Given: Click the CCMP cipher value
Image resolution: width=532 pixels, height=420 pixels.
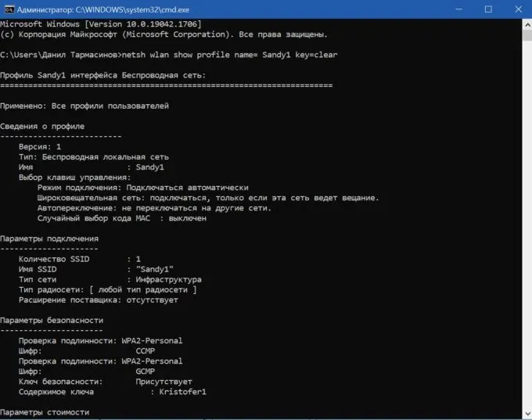Looking at the screenshot, I should click(145, 351).
